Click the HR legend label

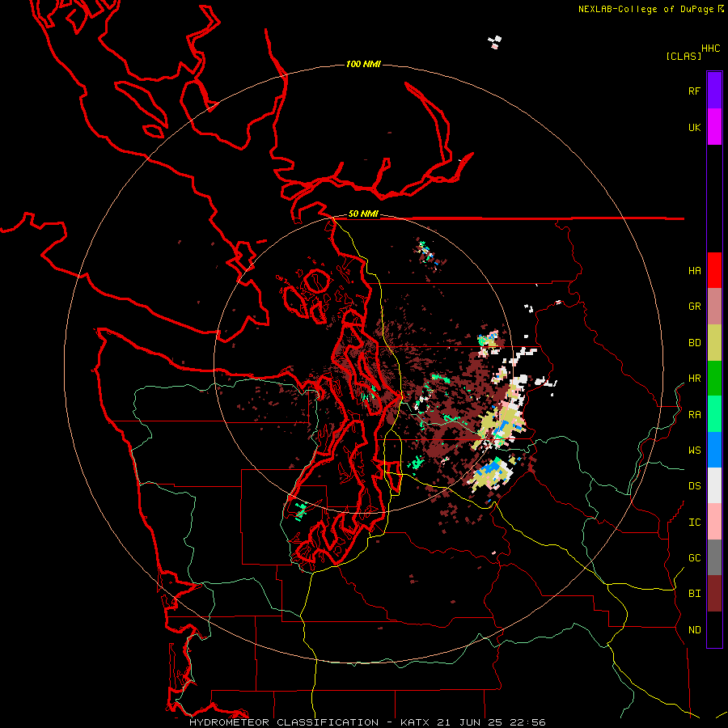694,379
